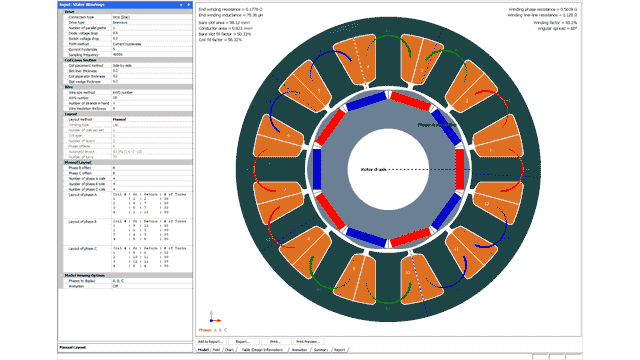
Task: Click the Export button
Action: coord(243,341)
